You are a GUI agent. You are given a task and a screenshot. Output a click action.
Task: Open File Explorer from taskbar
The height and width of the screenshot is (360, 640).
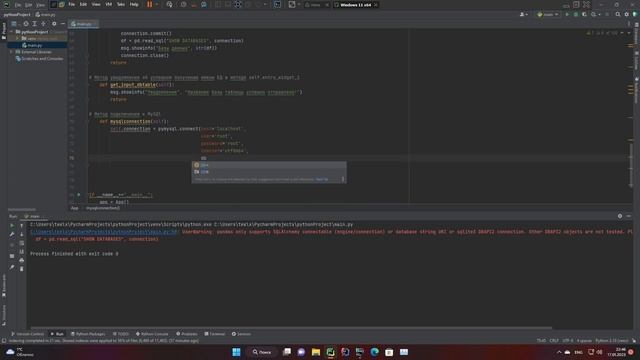pyautogui.click(x=316, y=352)
